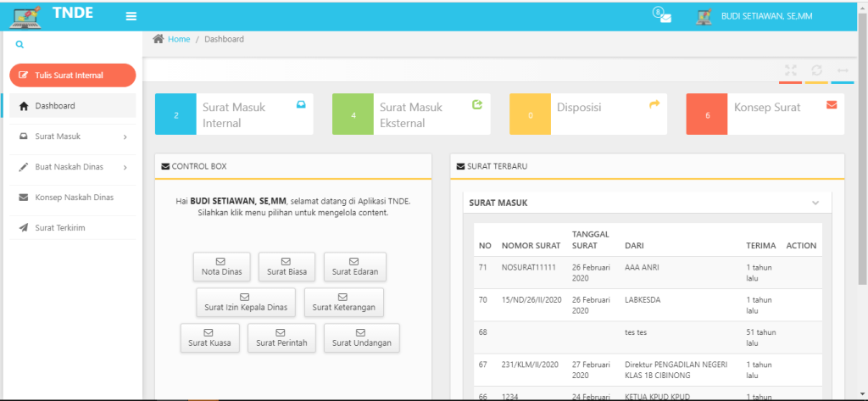Click the fullscreen expand icon
This screenshot has height=401, width=868.
click(x=790, y=70)
